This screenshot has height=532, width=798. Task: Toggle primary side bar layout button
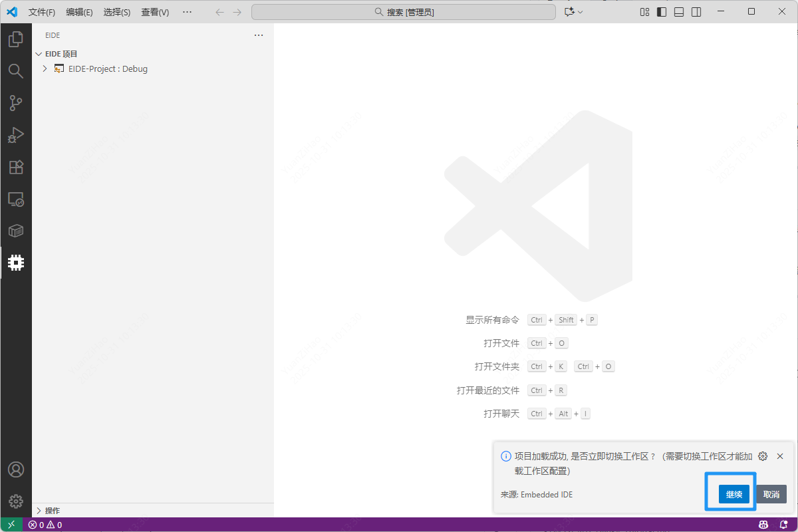pos(662,12)
